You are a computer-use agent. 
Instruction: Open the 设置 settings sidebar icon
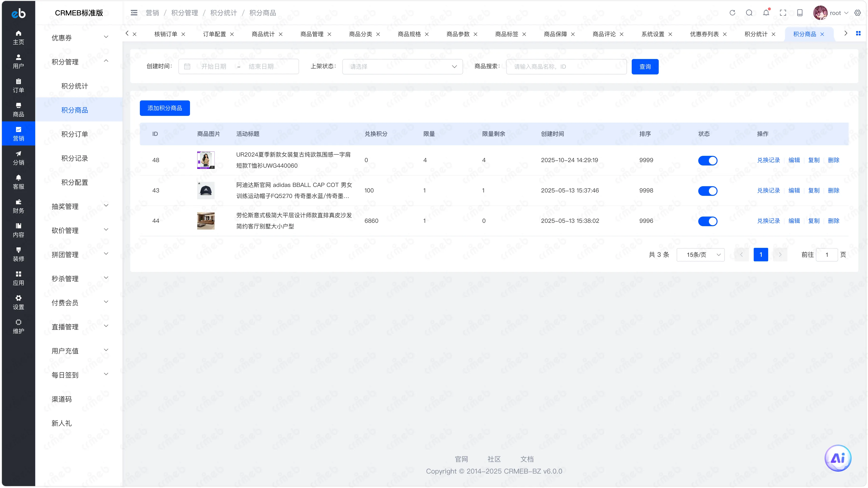19,302
